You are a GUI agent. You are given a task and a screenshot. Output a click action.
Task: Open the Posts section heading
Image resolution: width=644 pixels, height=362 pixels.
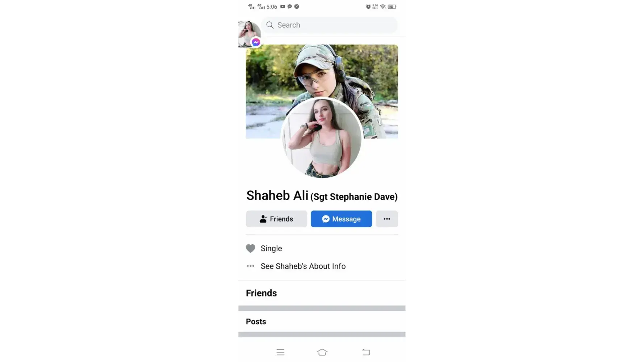pos(256,322)
